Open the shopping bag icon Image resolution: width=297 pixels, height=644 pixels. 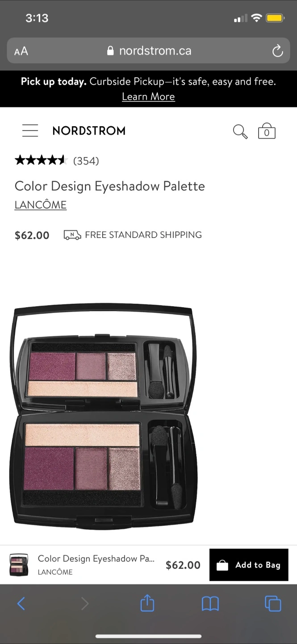point(267,131)
